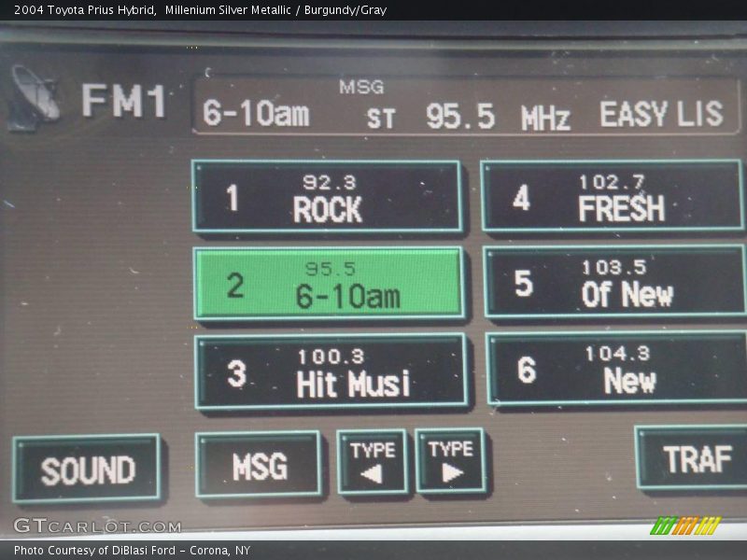
Task: Tap the ST stereo indicator
Action: point(380,119)
